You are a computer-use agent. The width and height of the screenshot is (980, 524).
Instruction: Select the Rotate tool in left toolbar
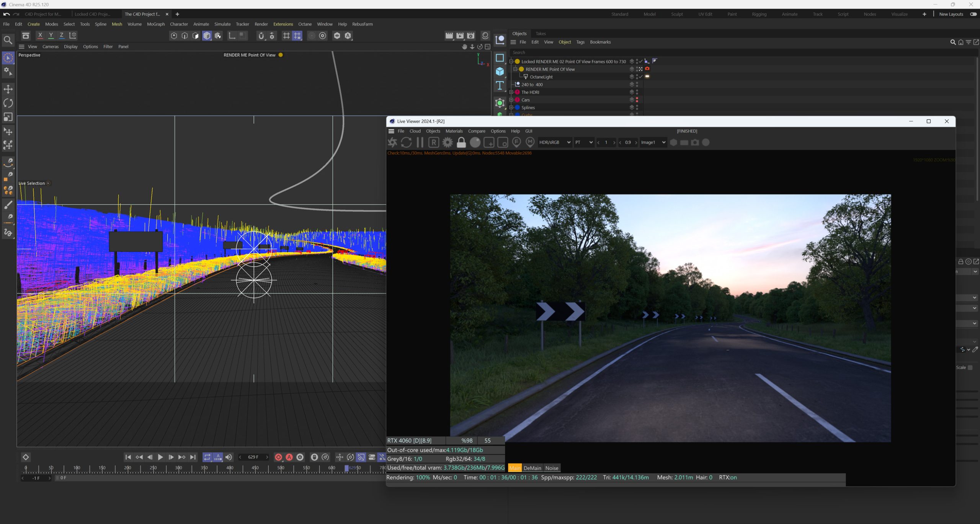8,103
